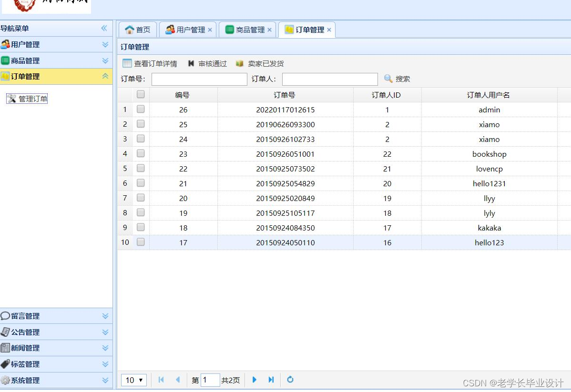
Task: Open the page size dropdown showing 10
Action: pos(134,380)
